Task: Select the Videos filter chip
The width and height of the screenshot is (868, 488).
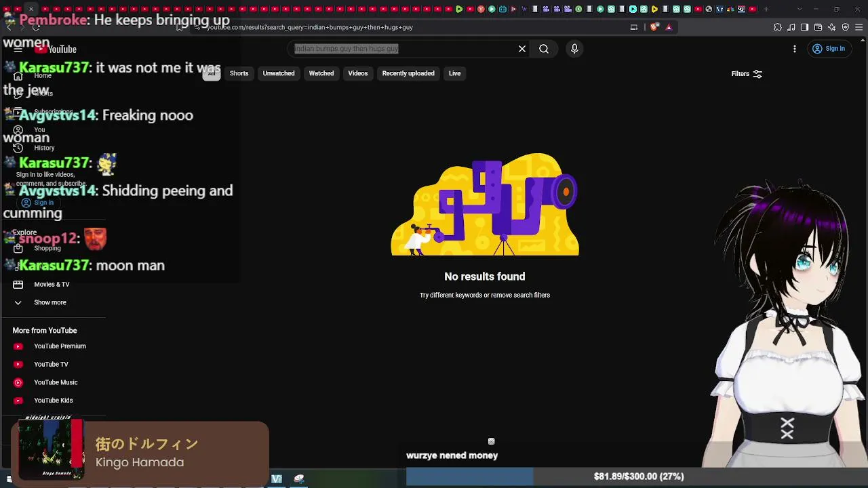Action: (x=358, y=73)
